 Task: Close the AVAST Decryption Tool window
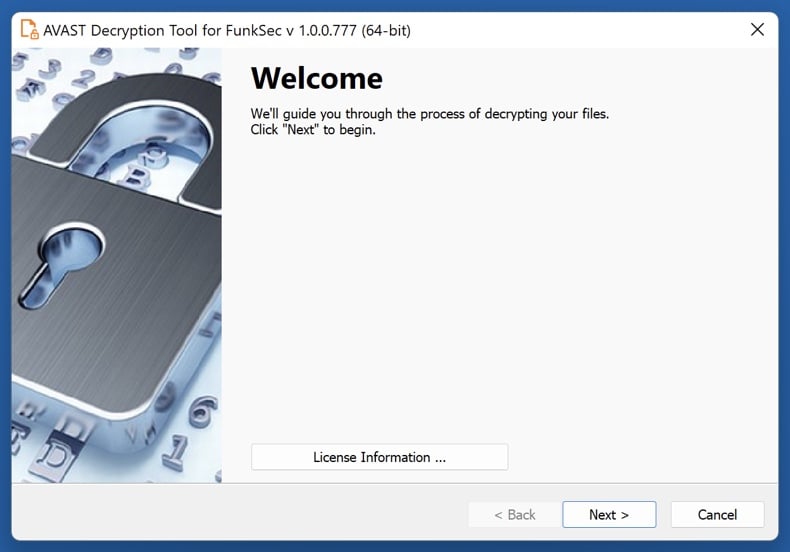click(x=757, y=30)
